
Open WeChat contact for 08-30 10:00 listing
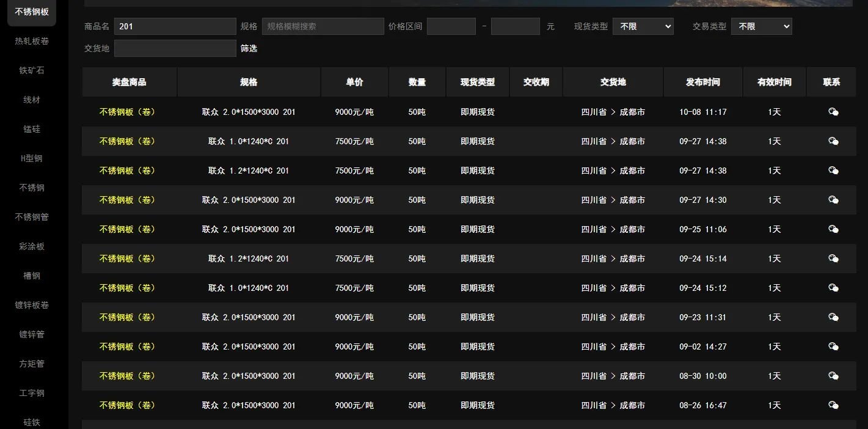(x=833, y=376)
